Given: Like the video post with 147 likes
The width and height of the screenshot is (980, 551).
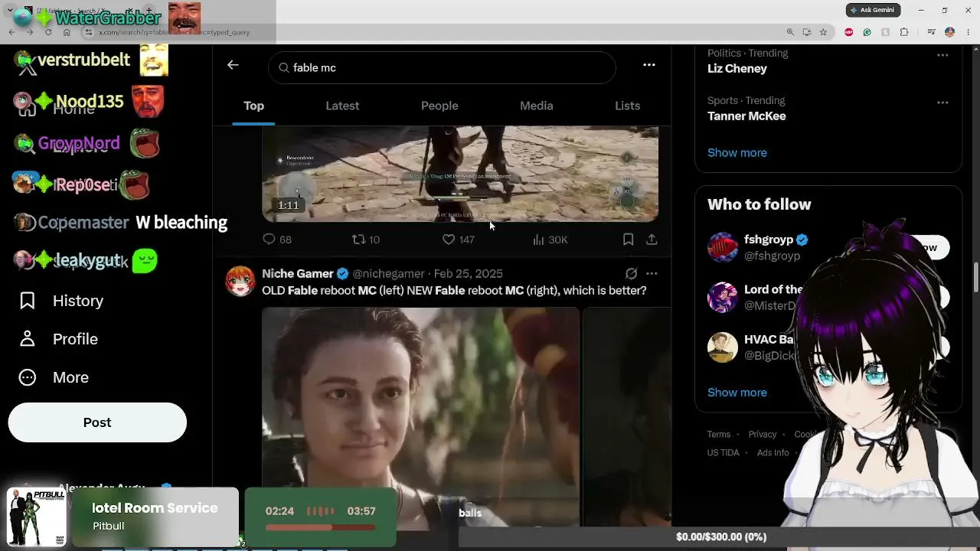Looking at the screenshot, I should pyautogui.click(x=449, y=240).
